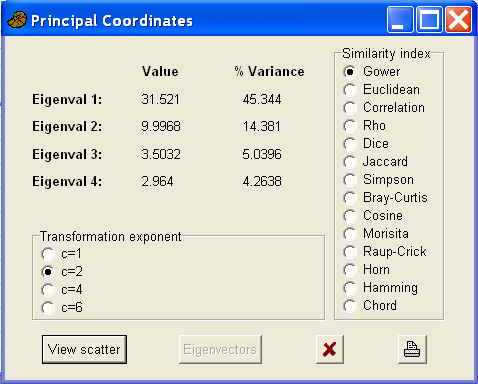This screenshot has height=384, width=478.
Task: Click Eigenval 3 value 3.5032
Action: (161, 154)
